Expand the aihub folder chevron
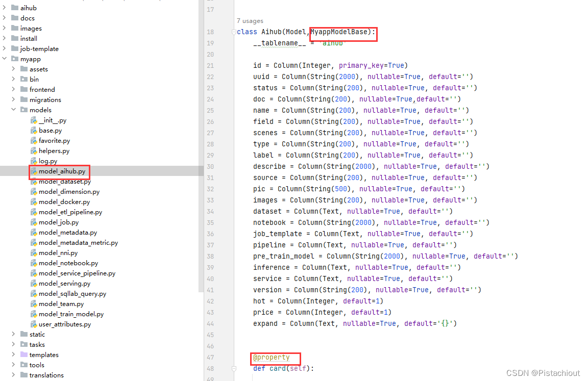Image resolution: width=588 pixels, height=381 pixels. pos(4,8)
